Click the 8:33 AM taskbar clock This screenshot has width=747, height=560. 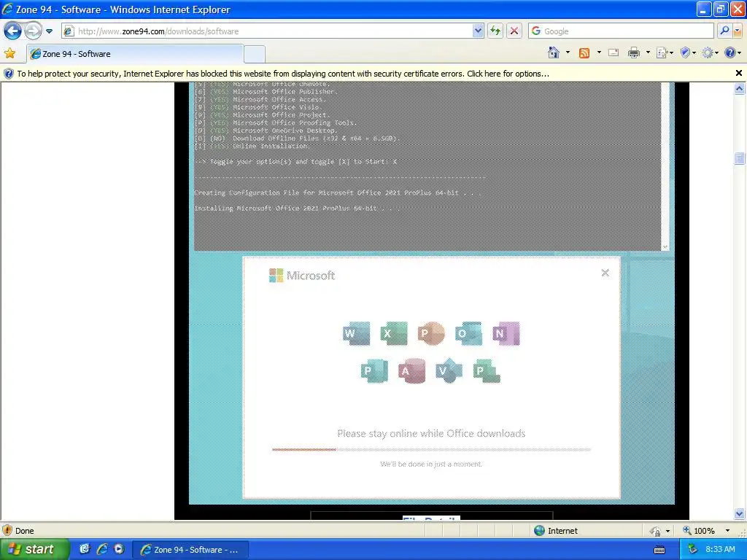[x=720, y=550]
